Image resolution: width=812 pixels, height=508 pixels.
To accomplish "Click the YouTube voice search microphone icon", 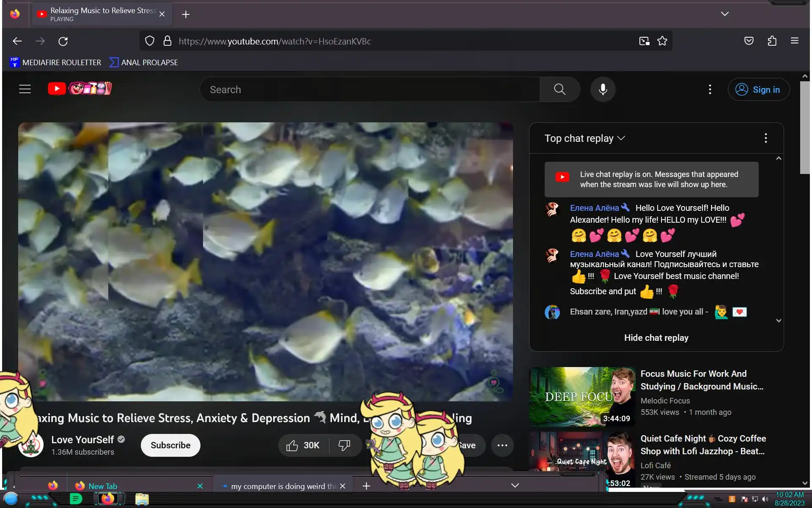I will click(603, 89).
